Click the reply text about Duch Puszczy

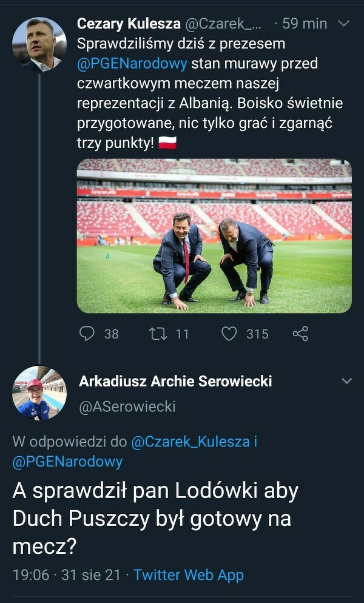[x=155, y=519]
